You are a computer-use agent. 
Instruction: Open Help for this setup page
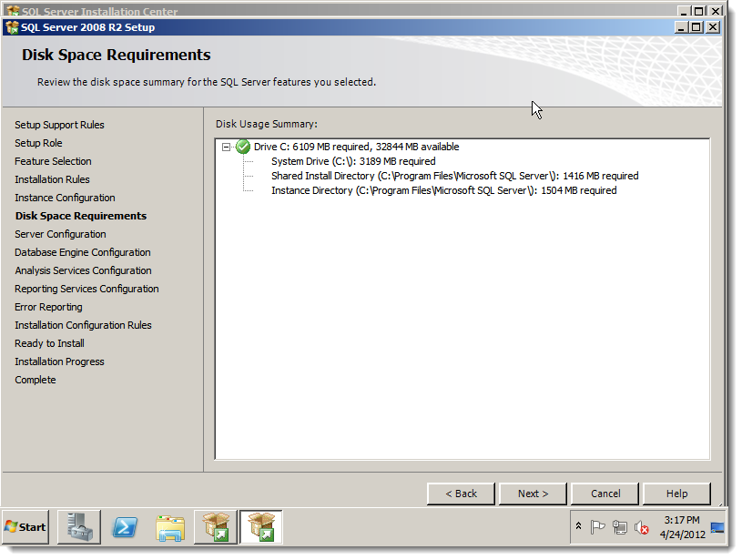[676, 494]
